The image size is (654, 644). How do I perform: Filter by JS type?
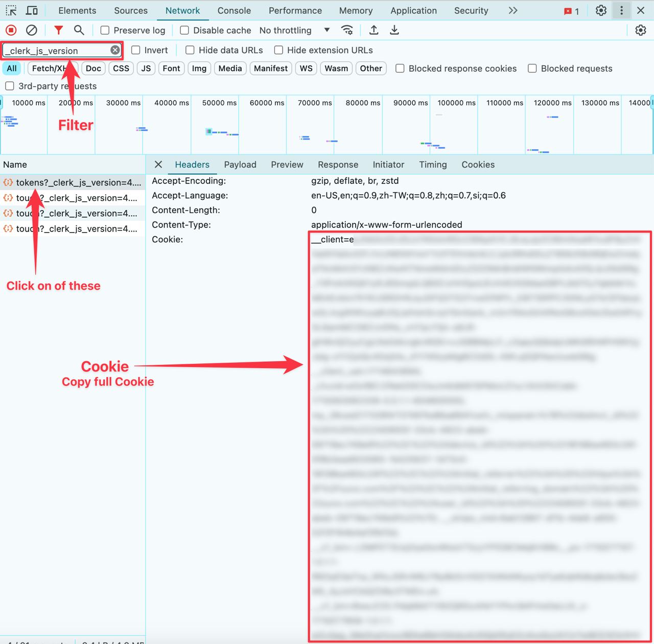[x=146, y=68]
